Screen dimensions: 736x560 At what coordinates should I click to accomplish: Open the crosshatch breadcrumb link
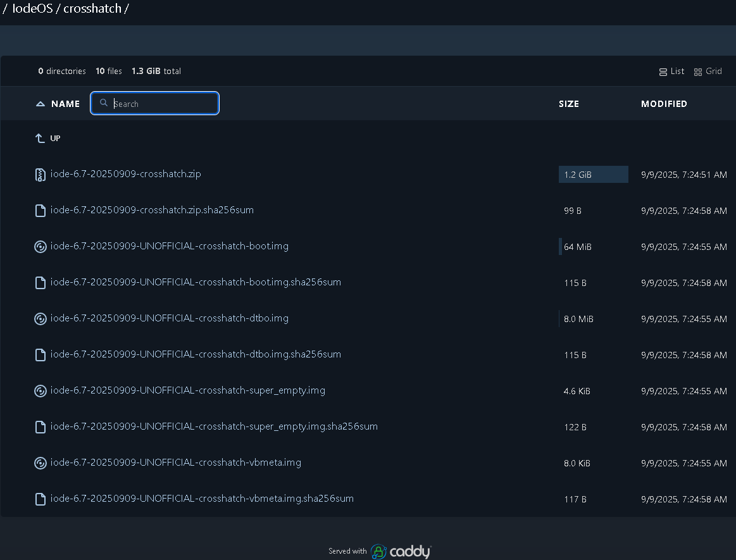point(92,9)
